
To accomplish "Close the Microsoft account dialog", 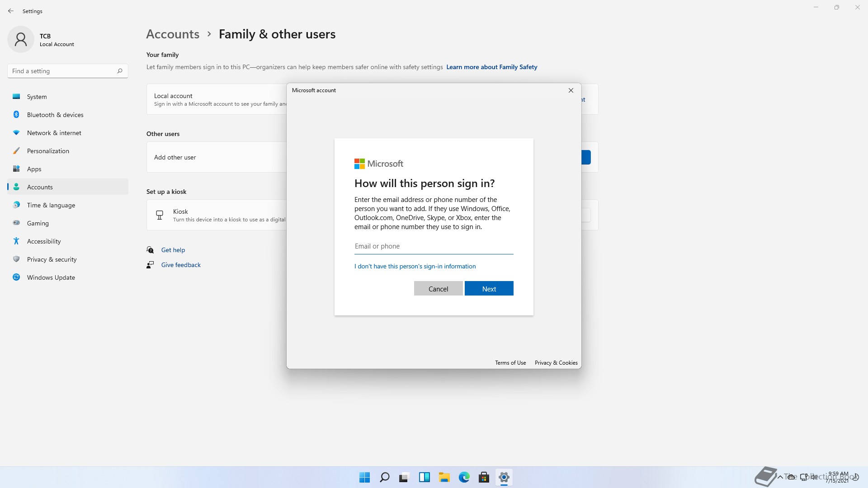I will (571, 90).
